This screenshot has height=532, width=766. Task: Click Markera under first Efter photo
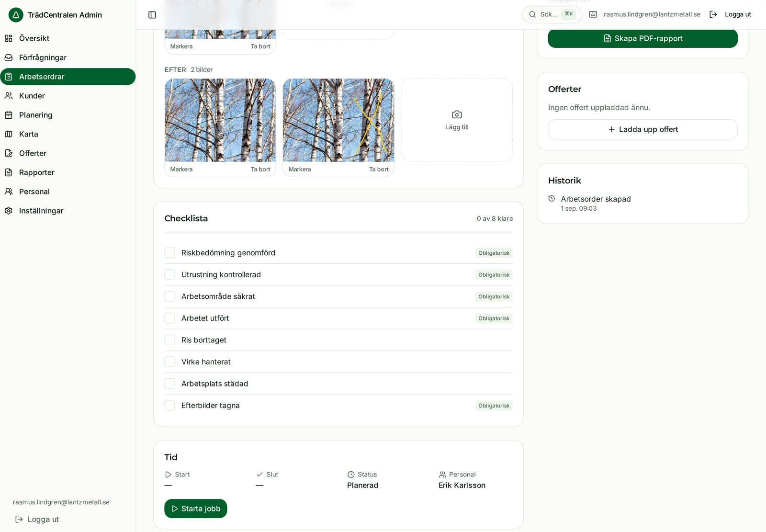181,170
